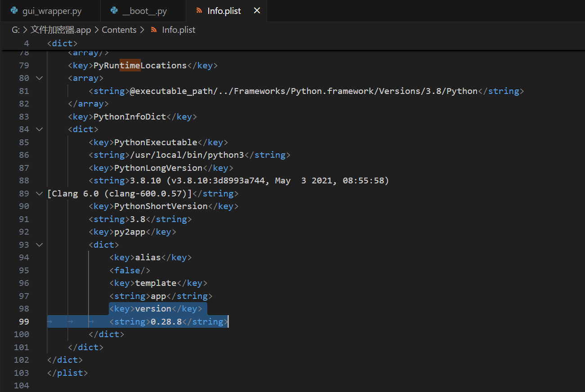Close the Info.plist editor tab
The width and height of the screenshot is (585, 392).
tap(257, 11)
